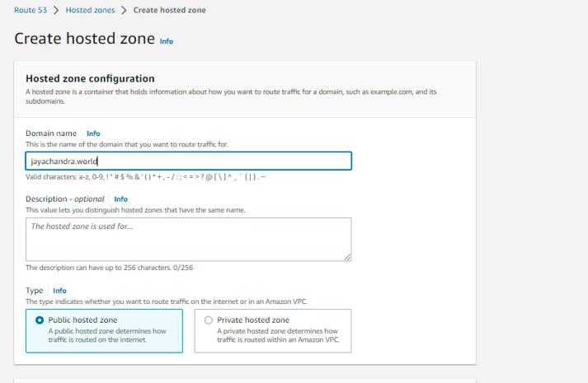Open Info link beside the page title

pos(167,40)
